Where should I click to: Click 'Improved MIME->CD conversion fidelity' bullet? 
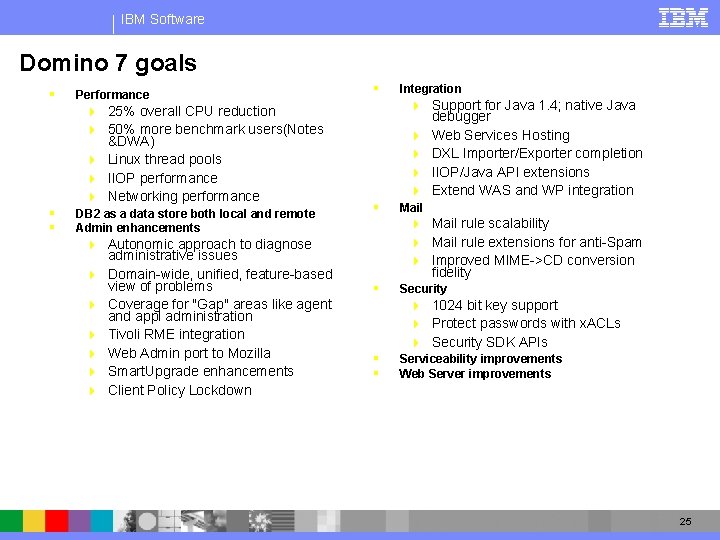533,266
